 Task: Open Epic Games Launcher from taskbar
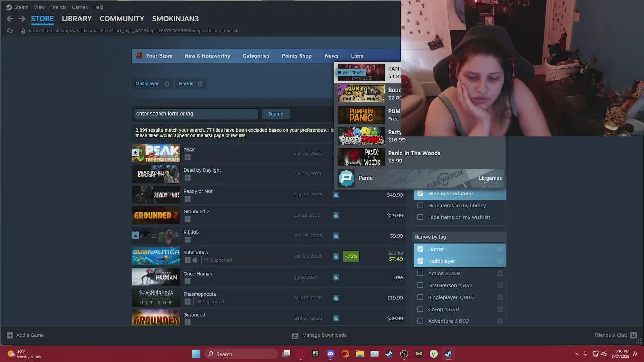click(x=315, y=354)
